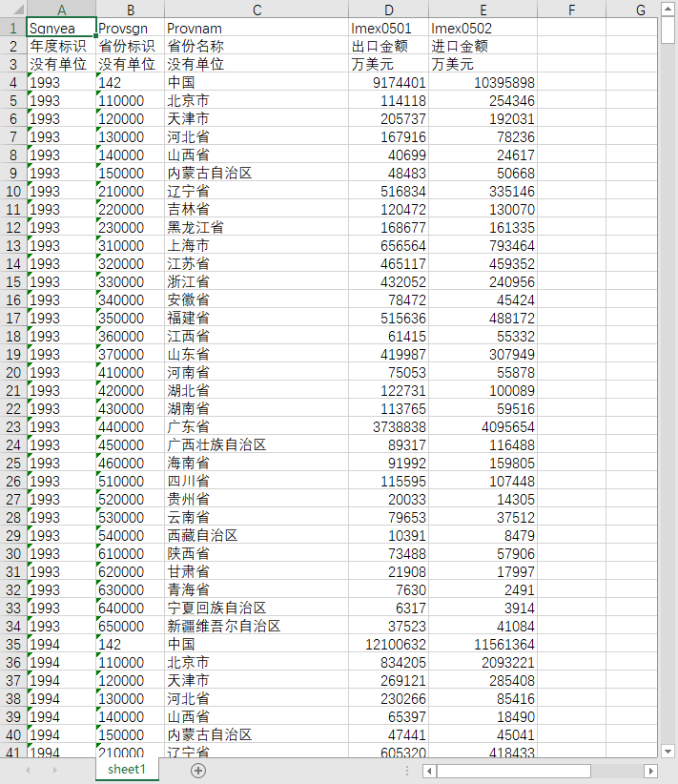
Task: Select column E header
Action: coord(483,10)
